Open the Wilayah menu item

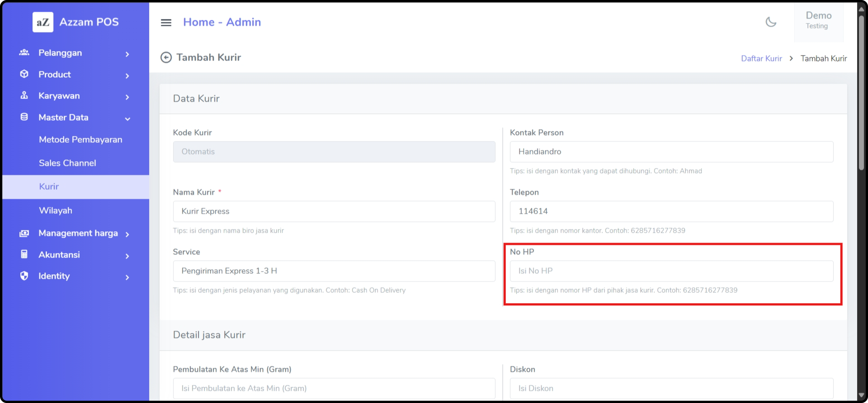(56, 211)
